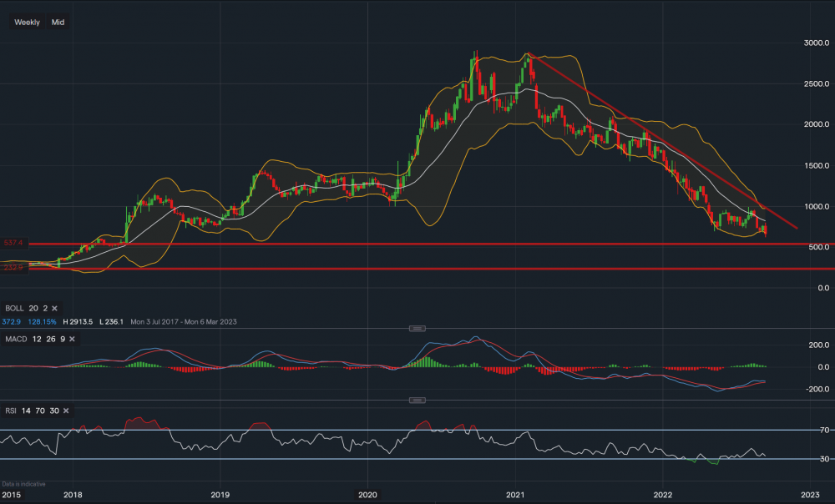
Task: Click the RSI 70 overbought level label
Action: coord(823,431)
